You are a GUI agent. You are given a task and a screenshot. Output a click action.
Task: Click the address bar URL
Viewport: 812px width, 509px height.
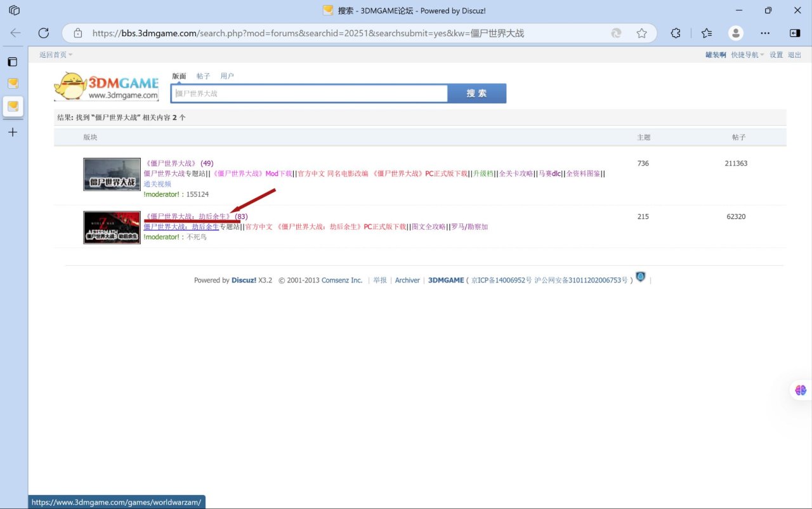pos(308,33)
